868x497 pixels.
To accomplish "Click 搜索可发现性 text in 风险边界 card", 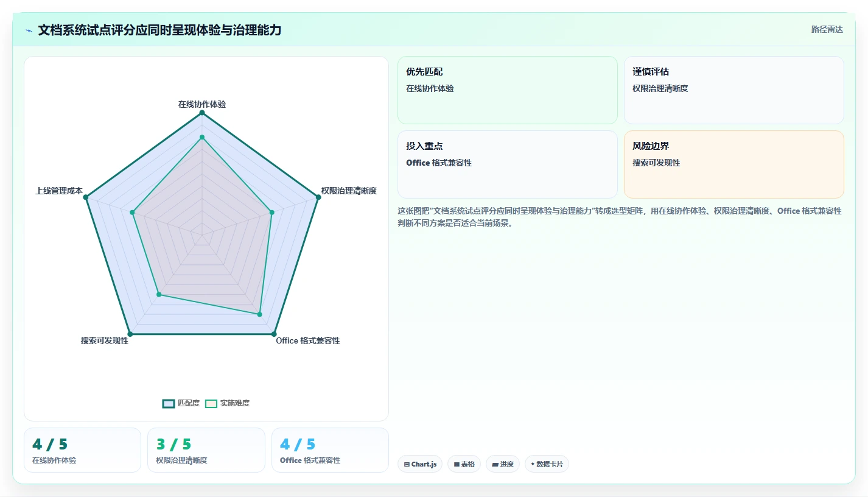I will (x=656, y=163).
